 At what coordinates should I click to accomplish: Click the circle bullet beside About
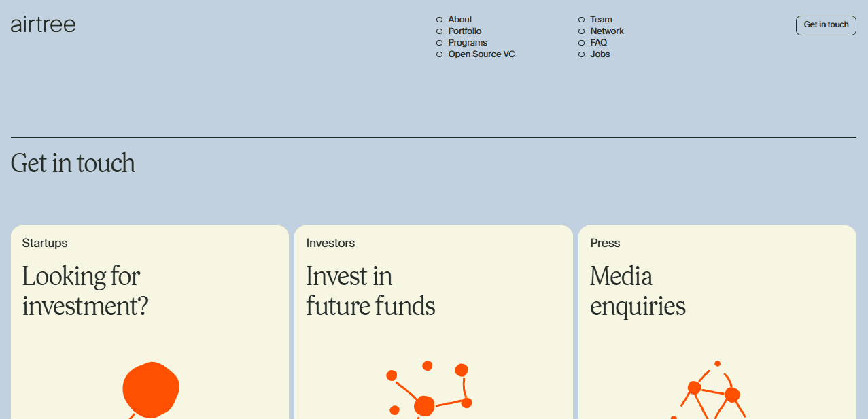click(439, 20)
